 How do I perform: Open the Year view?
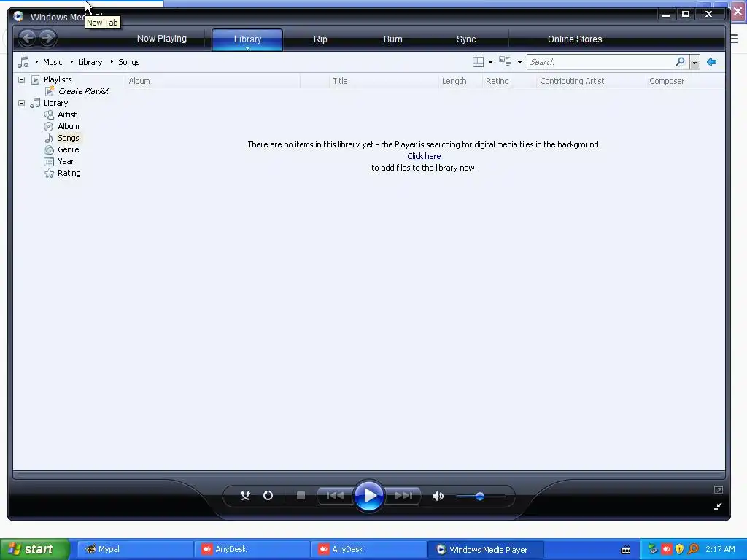(x=66, y=161)
